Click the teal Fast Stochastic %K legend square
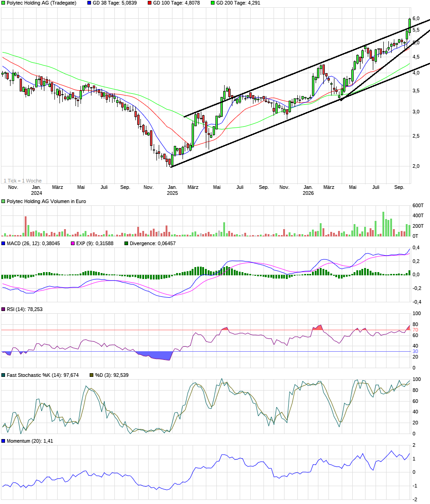 coord(4,375)
